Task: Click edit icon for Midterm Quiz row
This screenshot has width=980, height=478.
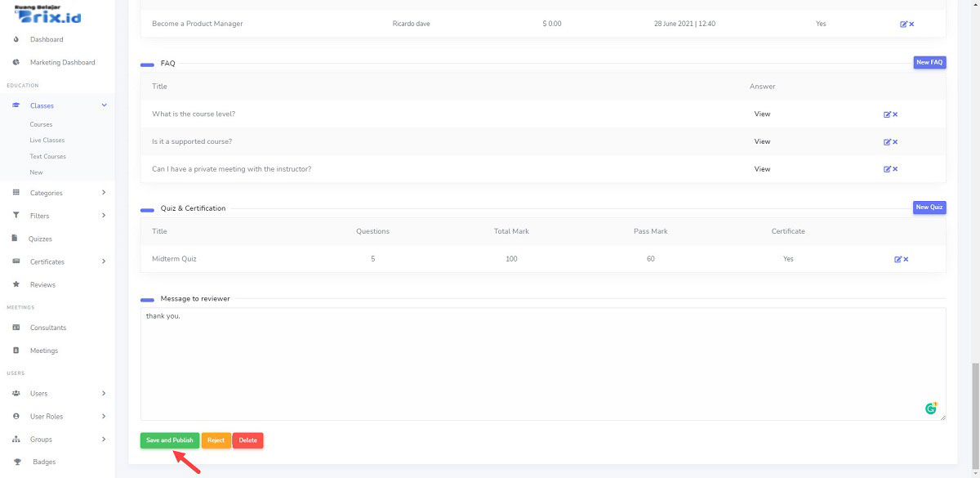Action: tap(898, 259)
